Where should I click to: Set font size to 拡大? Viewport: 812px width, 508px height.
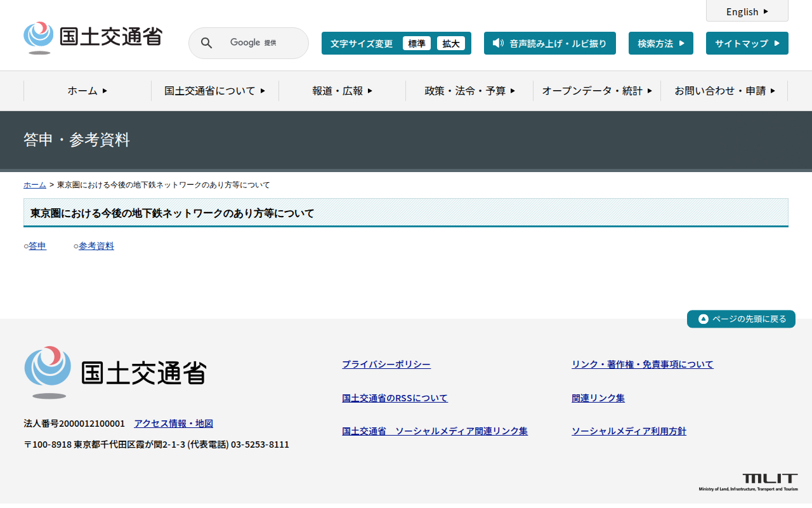point(450,43)
